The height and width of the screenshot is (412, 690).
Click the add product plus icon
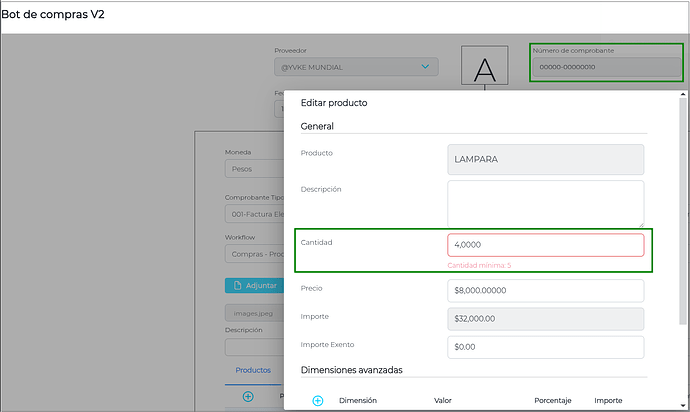248,396
